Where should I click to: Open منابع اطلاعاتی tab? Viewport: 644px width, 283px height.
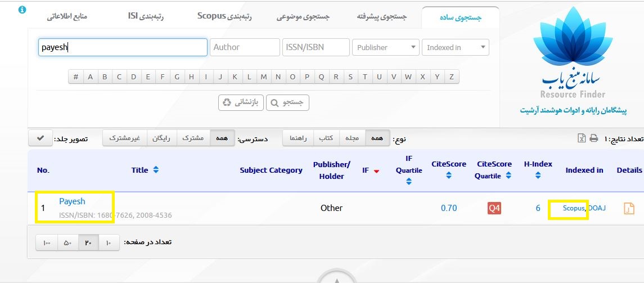[66, 16]
